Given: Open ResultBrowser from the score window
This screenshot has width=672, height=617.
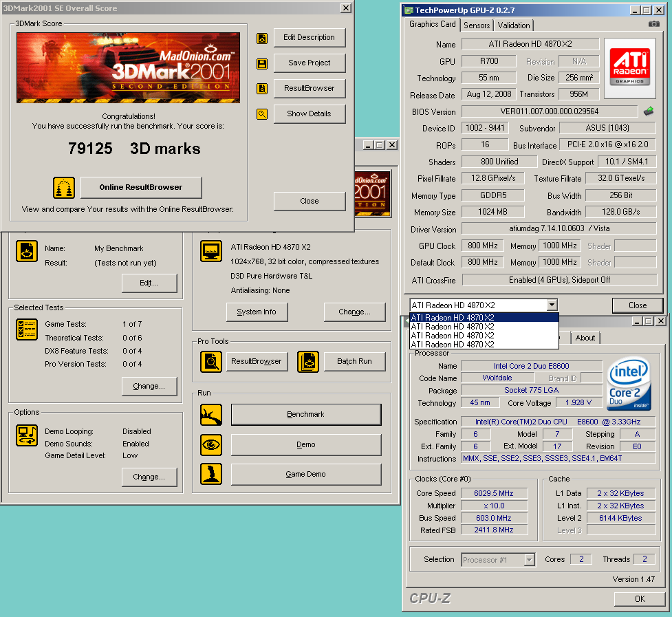Looking at the screenshot, I should [x=309, y=88].
